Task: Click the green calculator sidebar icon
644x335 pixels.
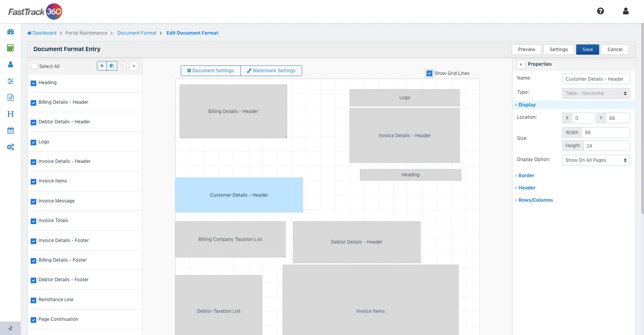Action: coord(10,48)
